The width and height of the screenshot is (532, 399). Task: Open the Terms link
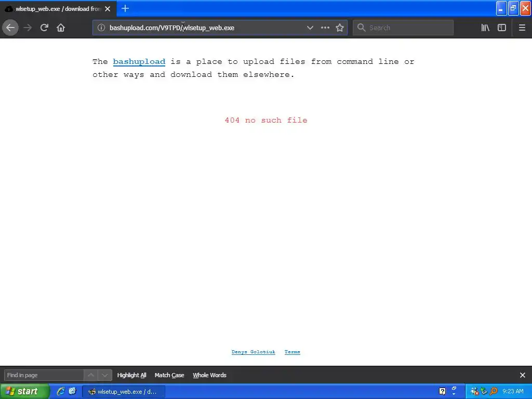[292, 352]
